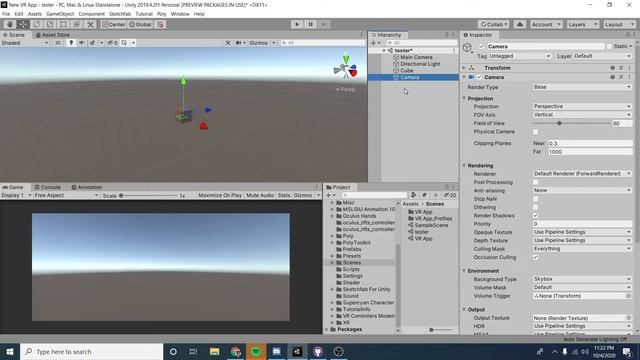Image resolution: width=640 pixels, height=360 pixels.
Task: Toggle scene lighting bulb icon
Action: (x=71, y=43)
